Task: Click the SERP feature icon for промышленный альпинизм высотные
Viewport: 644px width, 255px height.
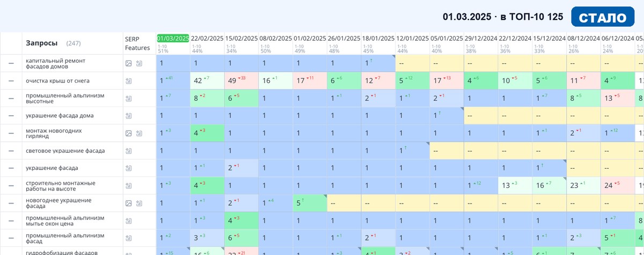Action: pos(128,99)
